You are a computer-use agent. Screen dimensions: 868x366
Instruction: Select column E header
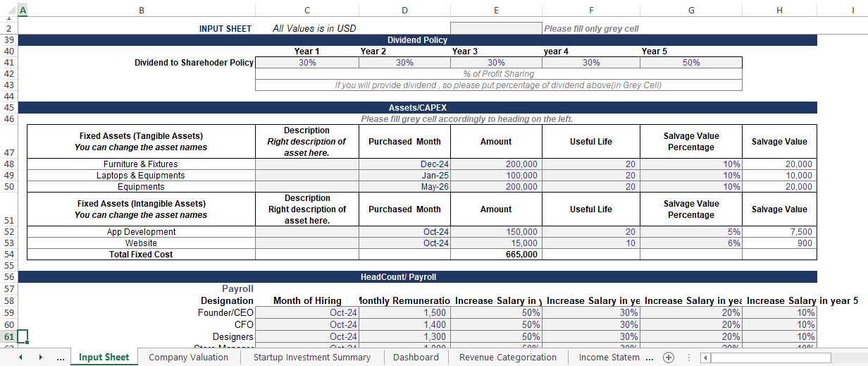(496, 10)
